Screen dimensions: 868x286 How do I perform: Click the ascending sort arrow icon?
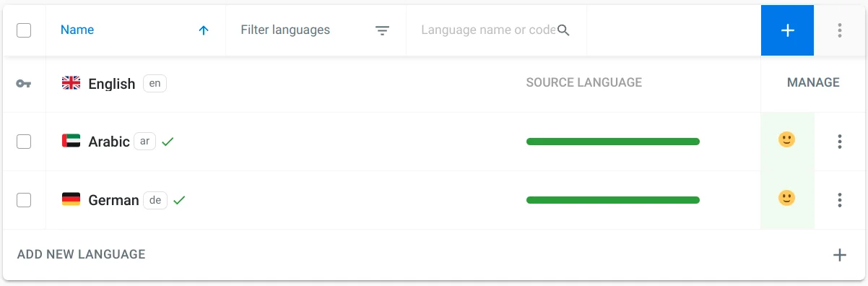pyautogui.click(x=204, y=30)
